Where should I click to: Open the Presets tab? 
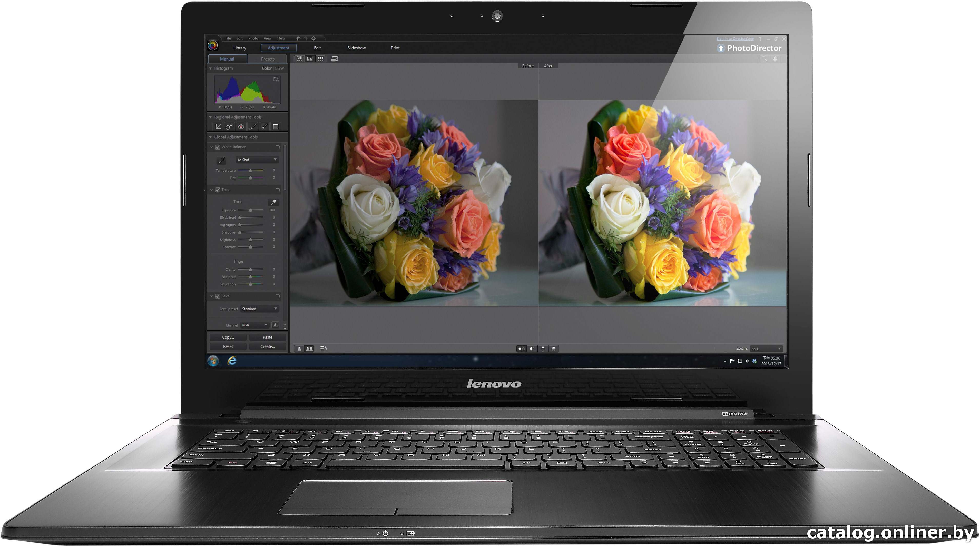click(267, 59)
